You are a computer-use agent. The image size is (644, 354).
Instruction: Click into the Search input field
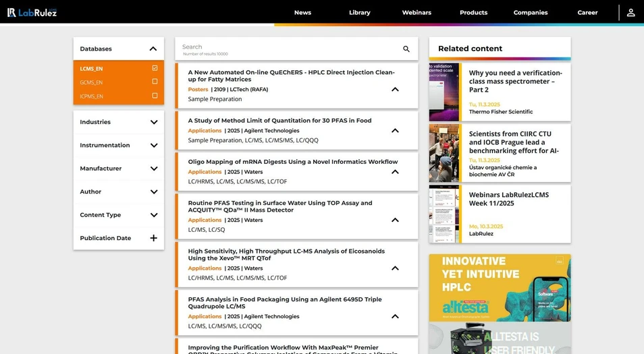click(288, 49)
